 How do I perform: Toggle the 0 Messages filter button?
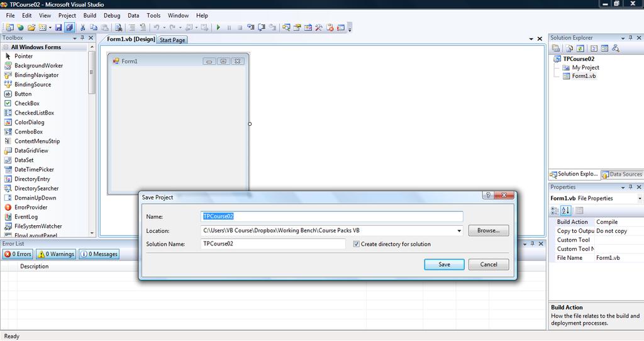[99, 254]
